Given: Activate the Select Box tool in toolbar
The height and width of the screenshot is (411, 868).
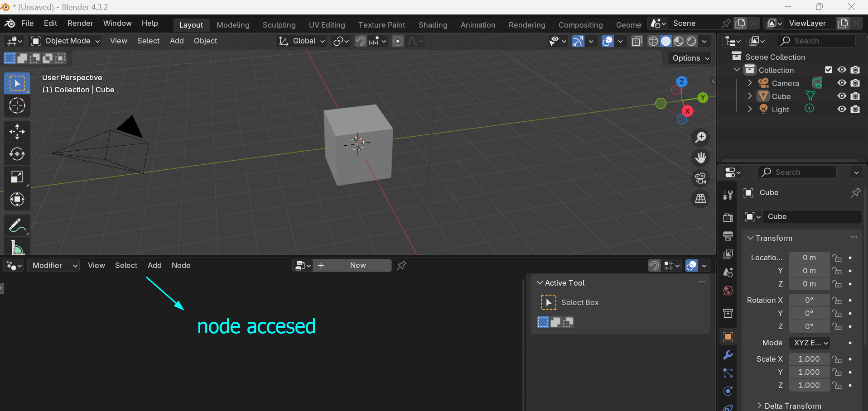Looking at the screenshot, I should 17,83.
